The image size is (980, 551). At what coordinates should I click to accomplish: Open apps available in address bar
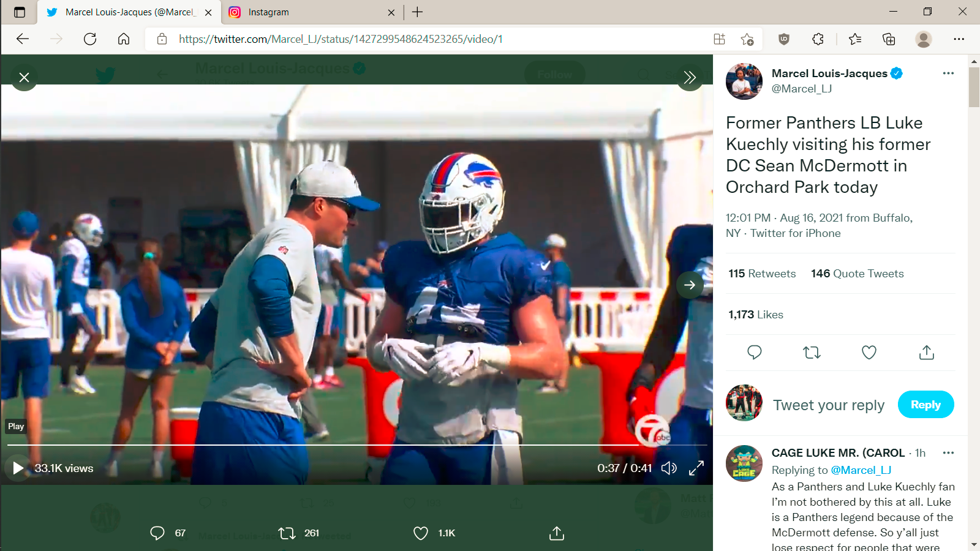pos(720,39)
